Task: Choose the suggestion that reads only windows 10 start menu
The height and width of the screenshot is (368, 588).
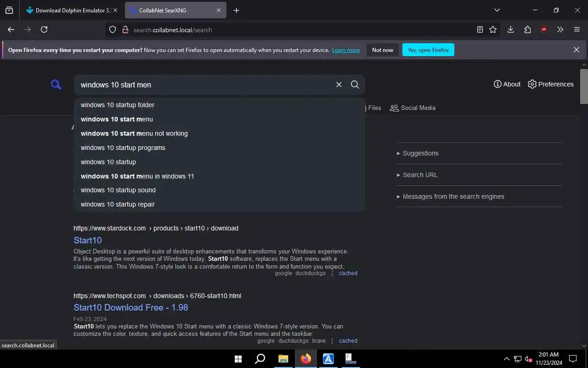Action: (219, 119)
